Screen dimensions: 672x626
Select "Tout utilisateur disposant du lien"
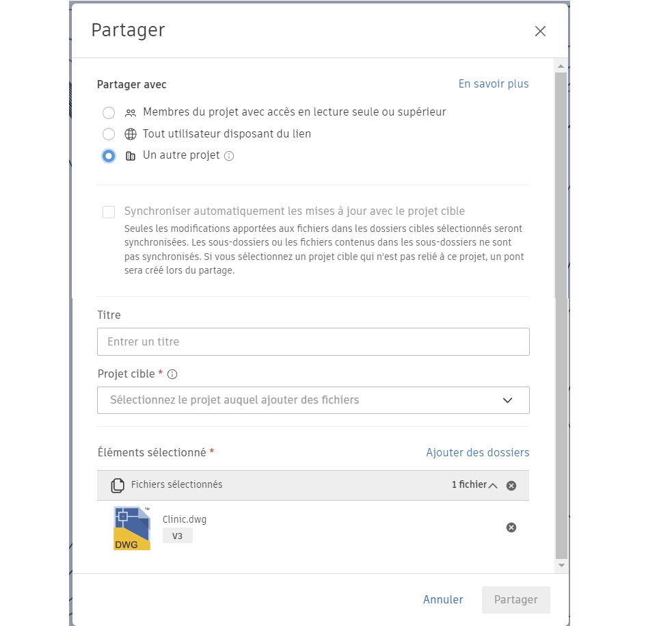click(x=108, y=133)
